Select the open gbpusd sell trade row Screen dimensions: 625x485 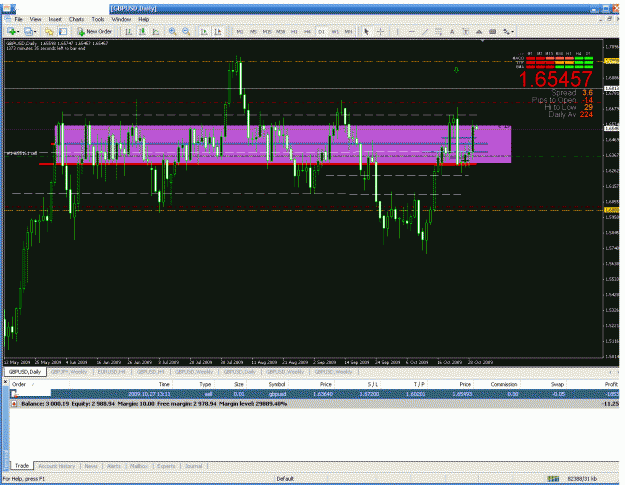coord(314,394)
